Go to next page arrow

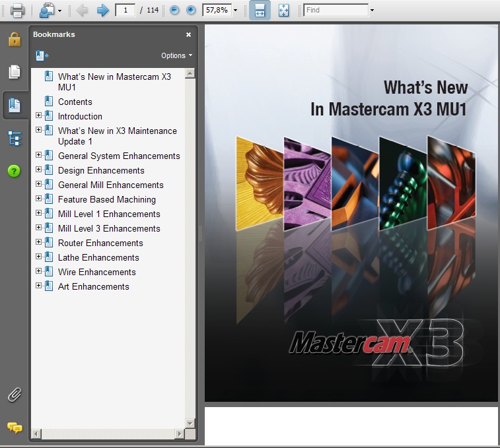point(102,10)
